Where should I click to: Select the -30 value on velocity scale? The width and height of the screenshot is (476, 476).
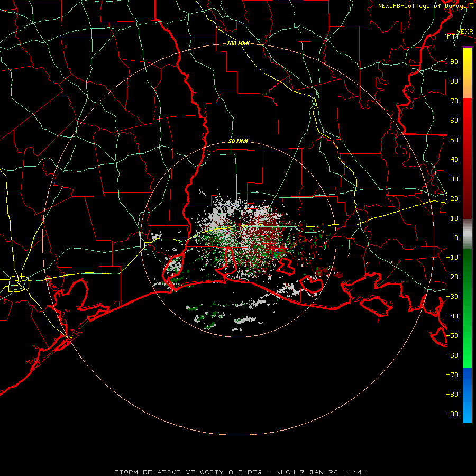coord(452,297)
